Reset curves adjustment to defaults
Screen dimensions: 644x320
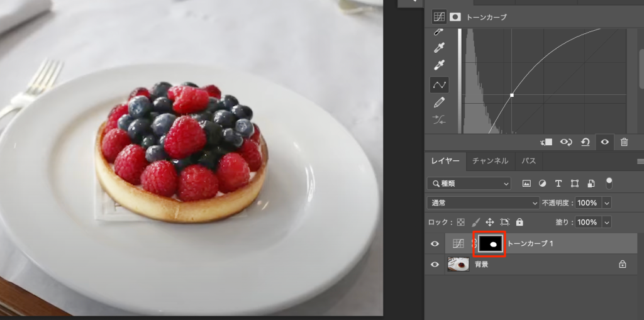point(586,142)
